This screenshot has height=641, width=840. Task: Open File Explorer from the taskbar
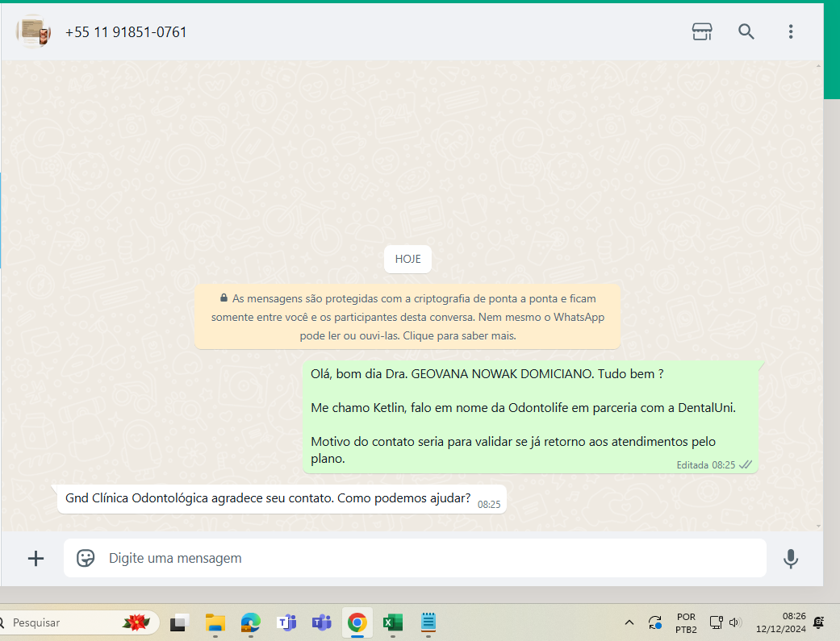(x=215, y=622)
